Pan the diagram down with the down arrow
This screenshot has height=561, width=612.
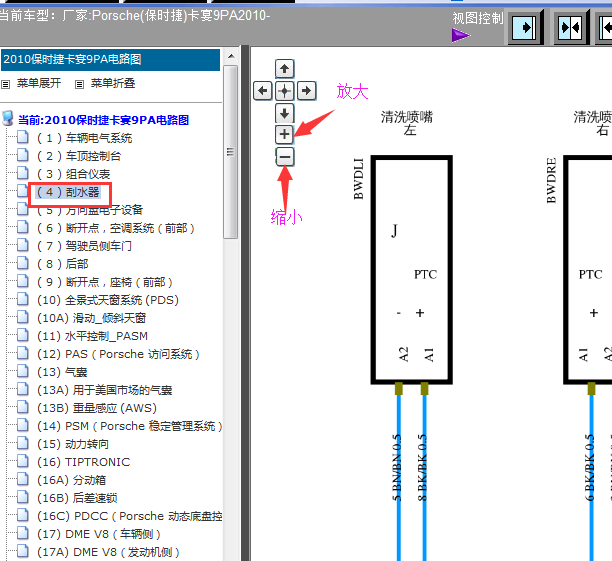(285, 113)
